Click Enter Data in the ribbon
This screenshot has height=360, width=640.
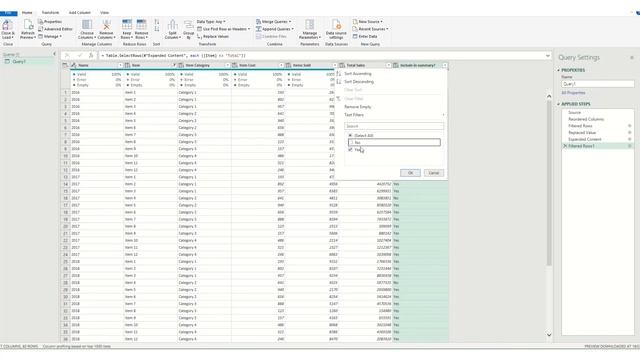365,36
